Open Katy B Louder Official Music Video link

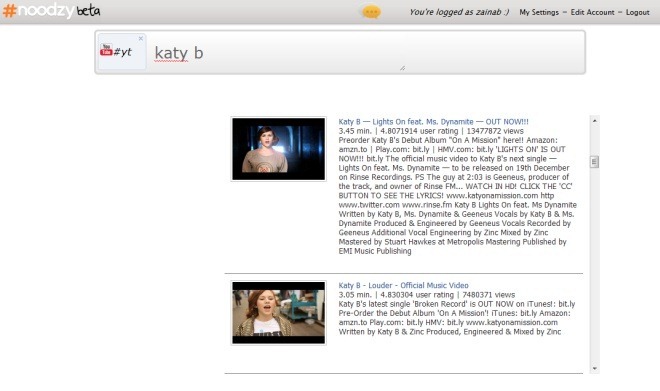click(x=403, y=285)
